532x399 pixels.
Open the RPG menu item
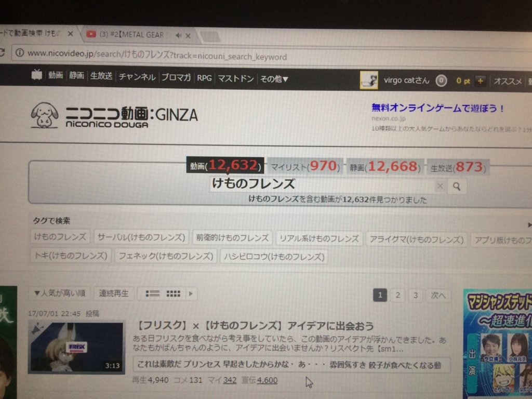[204, 78]
